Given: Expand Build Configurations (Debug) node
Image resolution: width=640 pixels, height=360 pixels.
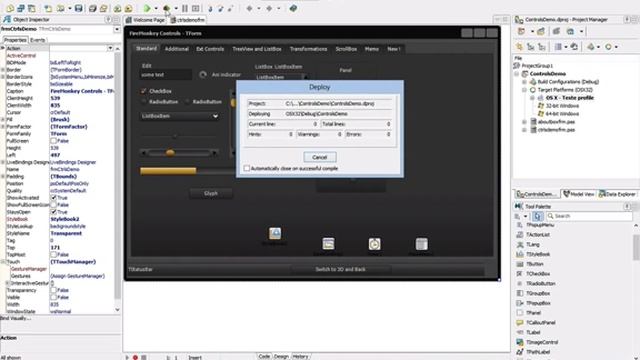Looking at the screenshot, I should coord(524,82).
